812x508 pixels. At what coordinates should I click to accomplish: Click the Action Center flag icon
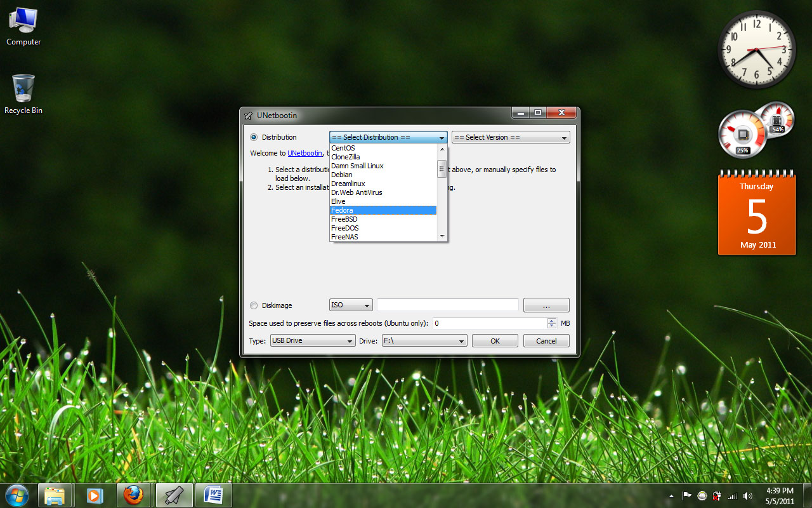686,496
